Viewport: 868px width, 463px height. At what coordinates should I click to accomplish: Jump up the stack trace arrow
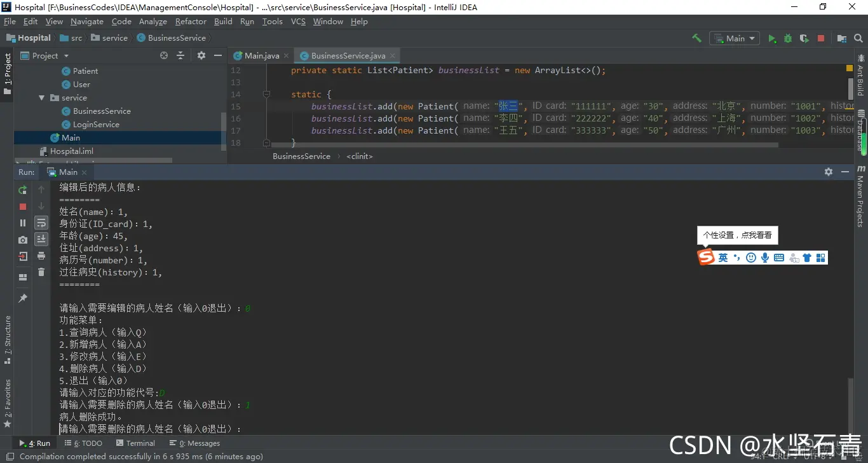[x=41, y=190]
